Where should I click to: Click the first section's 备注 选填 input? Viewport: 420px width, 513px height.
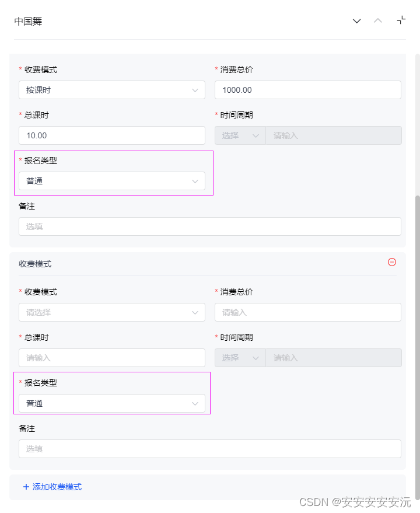pos(209,226)
